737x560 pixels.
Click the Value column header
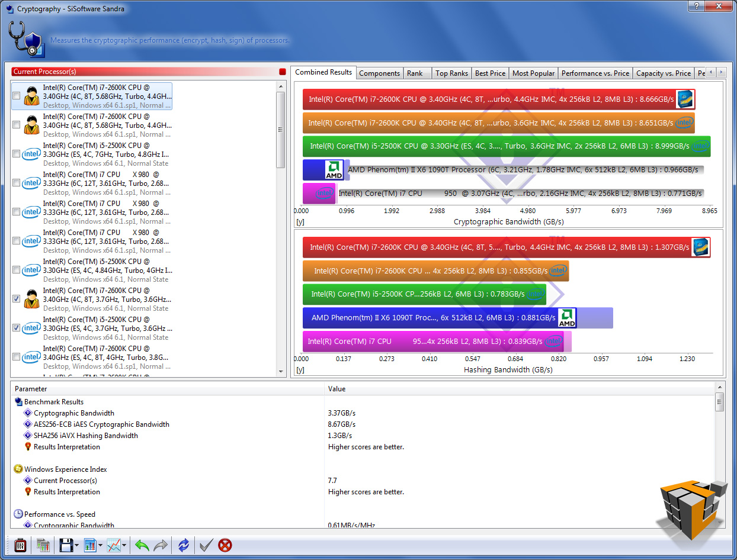coord(520,389)
